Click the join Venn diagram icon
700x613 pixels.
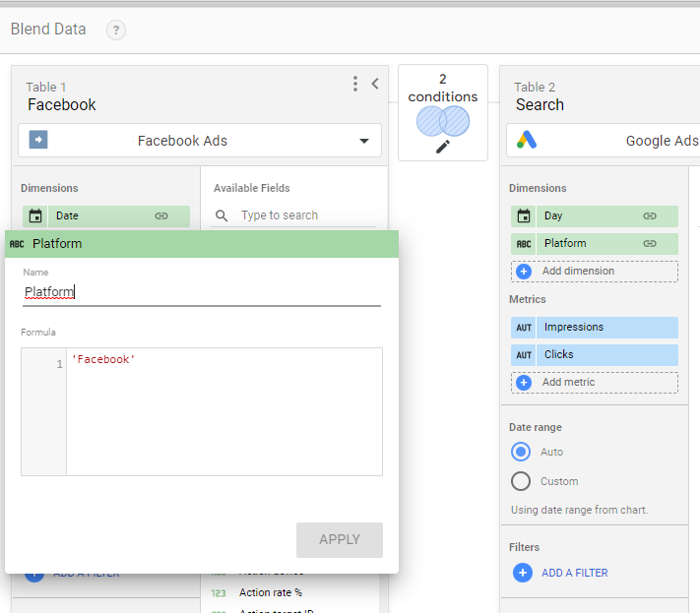(443, 121)
